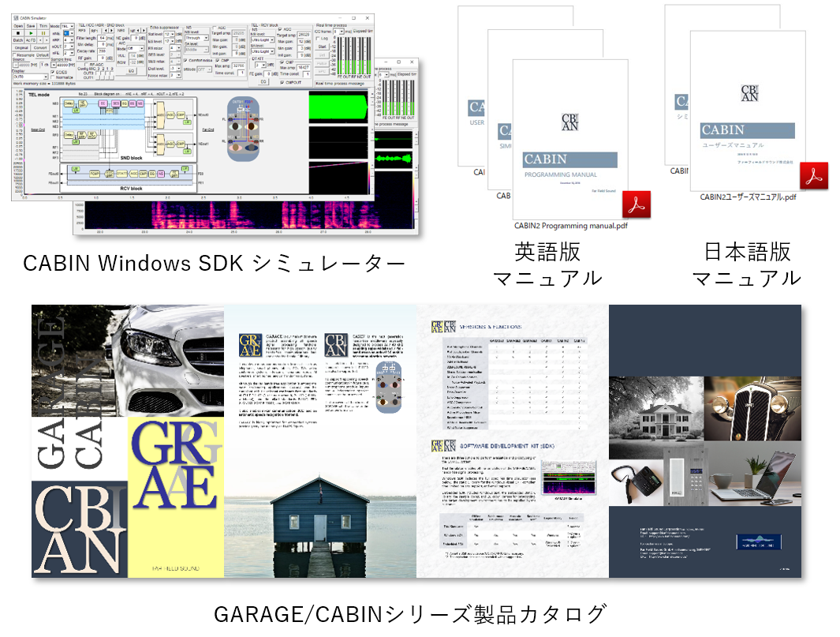840x637 pixels.
Task: Toggle the EC/EQ checkbox
Action: [x=53, y=72]
